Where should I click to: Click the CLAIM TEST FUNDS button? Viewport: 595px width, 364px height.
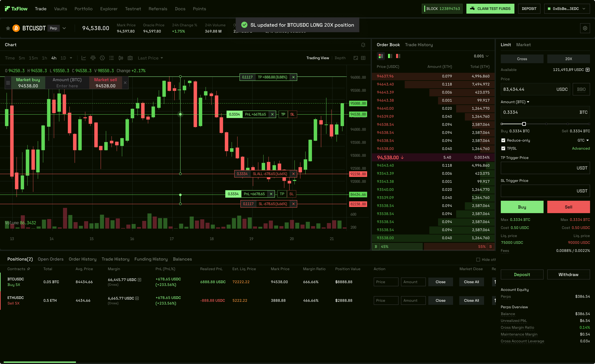tap(490, 9)
